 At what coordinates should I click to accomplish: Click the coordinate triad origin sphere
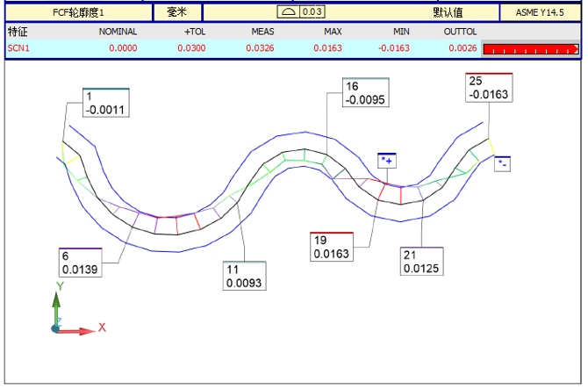point(56,328)
